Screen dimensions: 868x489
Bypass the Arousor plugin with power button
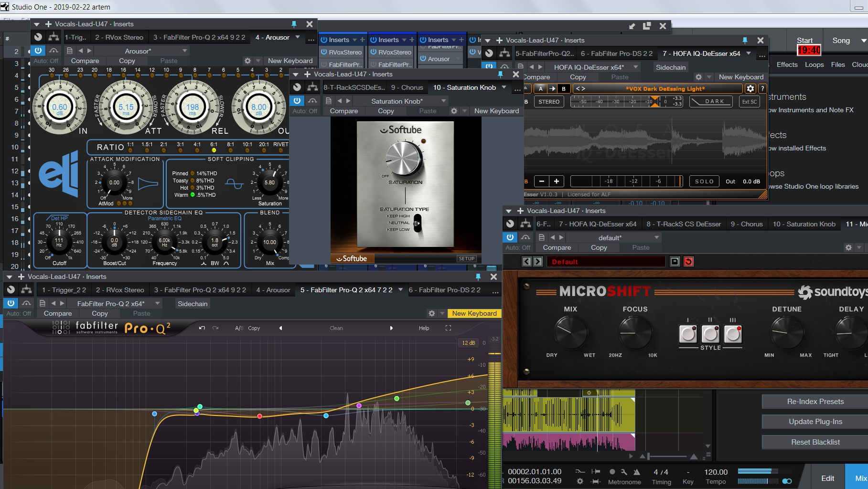[38, 50]
